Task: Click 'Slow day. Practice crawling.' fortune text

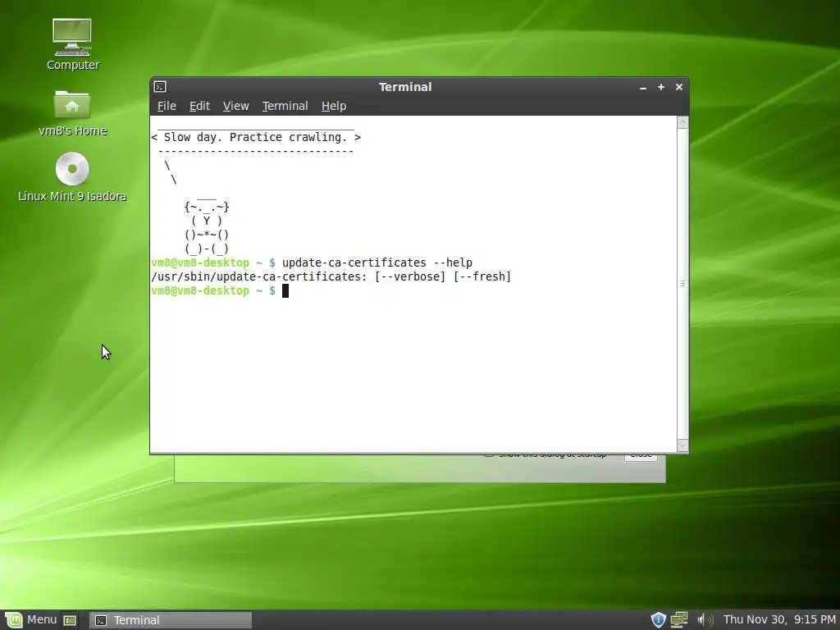Action: (256, 138)
